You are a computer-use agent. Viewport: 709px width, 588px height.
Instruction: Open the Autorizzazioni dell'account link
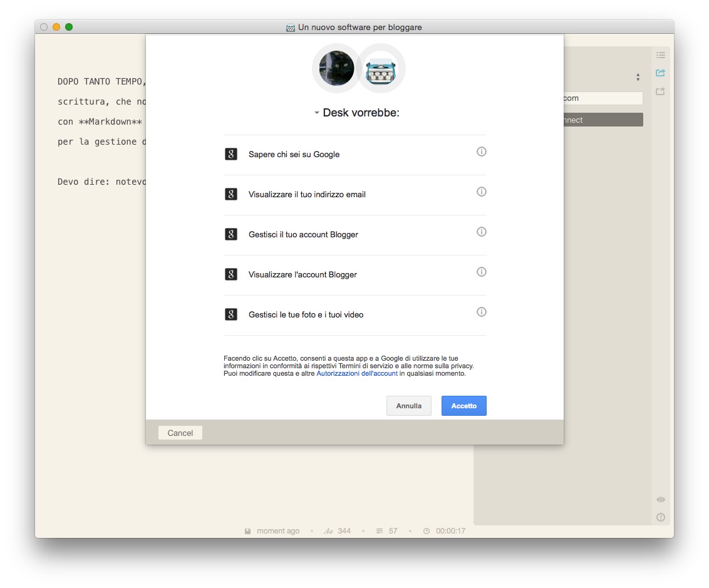[x=357, y=373]
